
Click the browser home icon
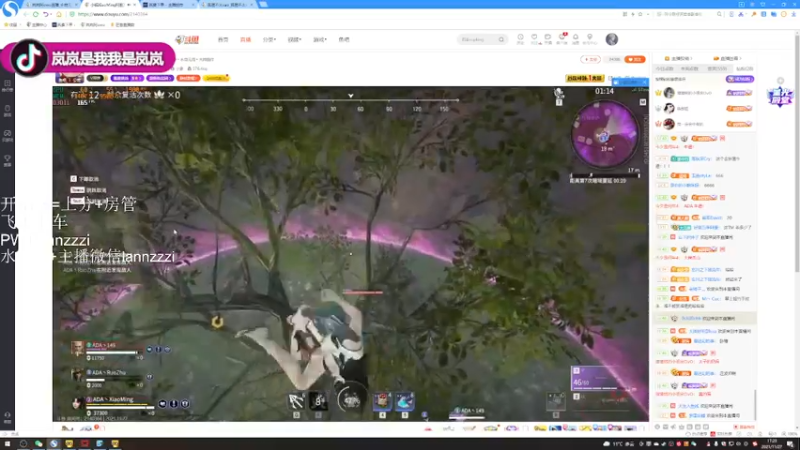(59, 14)
